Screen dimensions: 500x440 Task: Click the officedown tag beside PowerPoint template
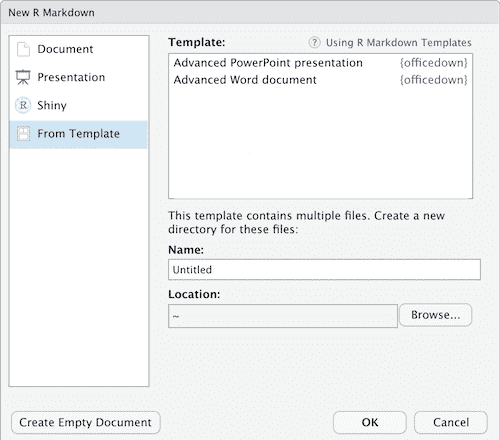coord(434,63)
